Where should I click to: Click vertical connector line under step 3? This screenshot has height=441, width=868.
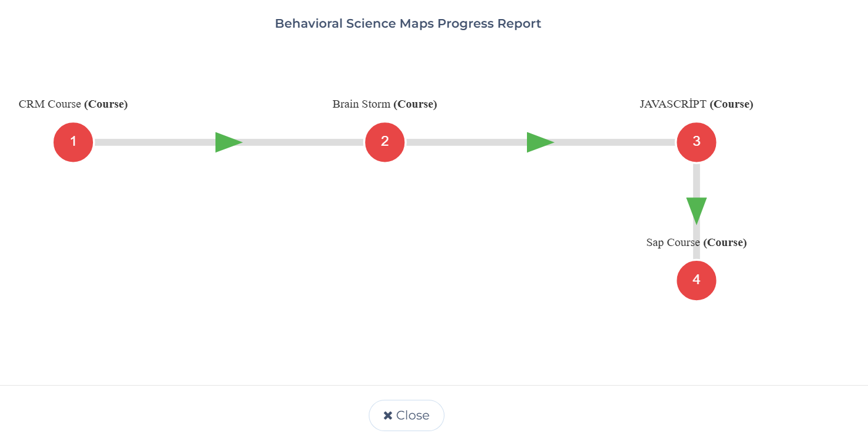pos(696,181)
